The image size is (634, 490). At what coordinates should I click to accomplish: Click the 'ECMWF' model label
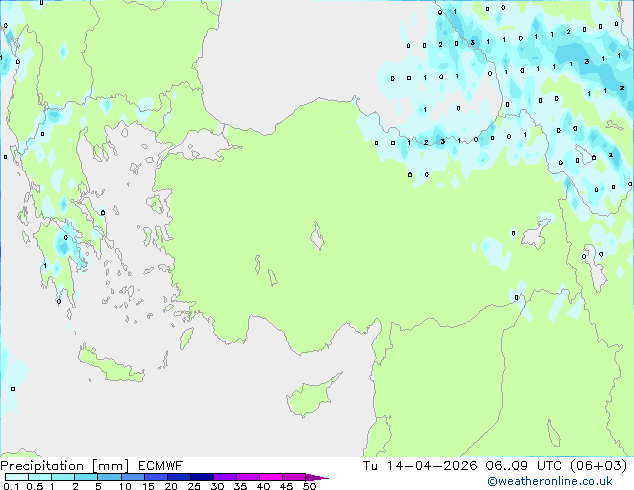[x=161, y=466]
